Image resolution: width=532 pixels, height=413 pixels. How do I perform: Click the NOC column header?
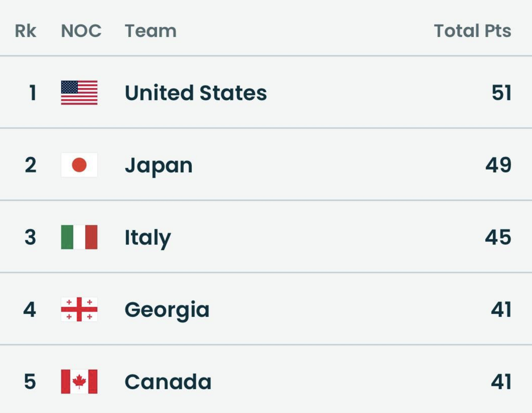81,31
